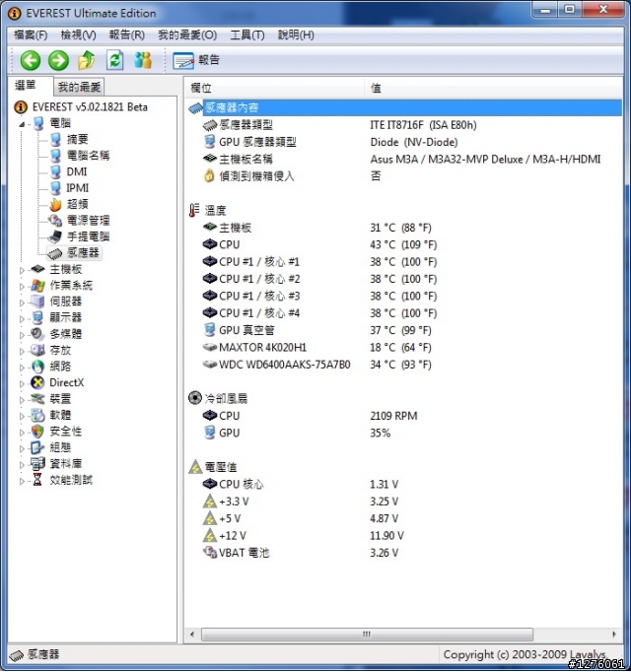Click the thermometer icon next to 溫度

pyautogui.click(x=194, y=211)
